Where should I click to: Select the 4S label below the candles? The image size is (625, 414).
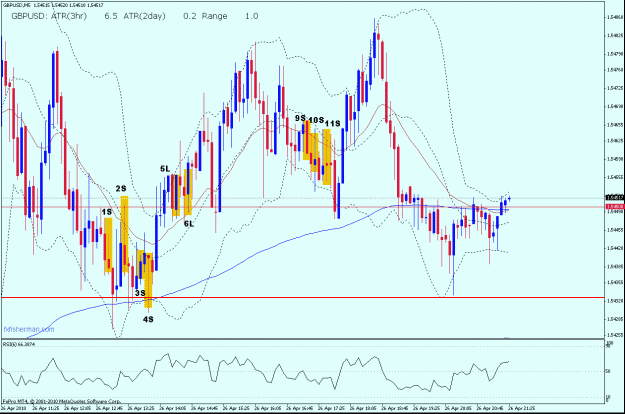148,319
